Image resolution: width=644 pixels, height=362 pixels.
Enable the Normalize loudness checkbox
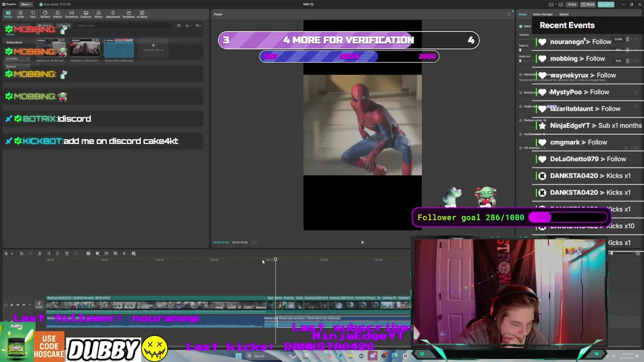(521, 74)
